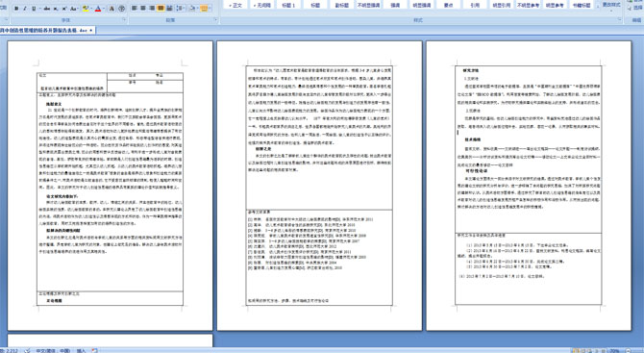Open the red font color dropdown arrow
Viewport: 644px width, 353px height.
point(104,9)
